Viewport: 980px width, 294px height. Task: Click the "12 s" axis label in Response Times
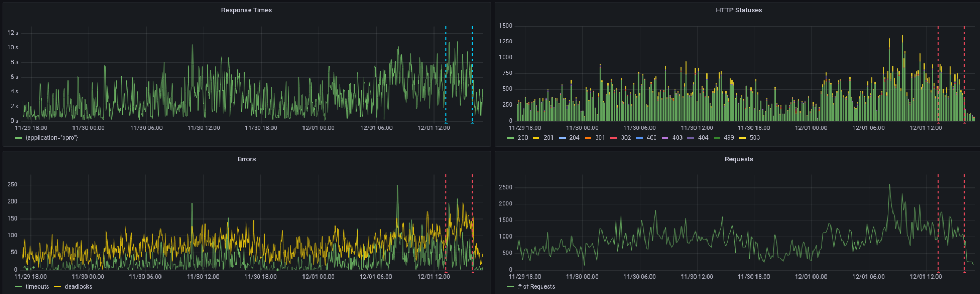pyautogui.click(x=13, y=33)
